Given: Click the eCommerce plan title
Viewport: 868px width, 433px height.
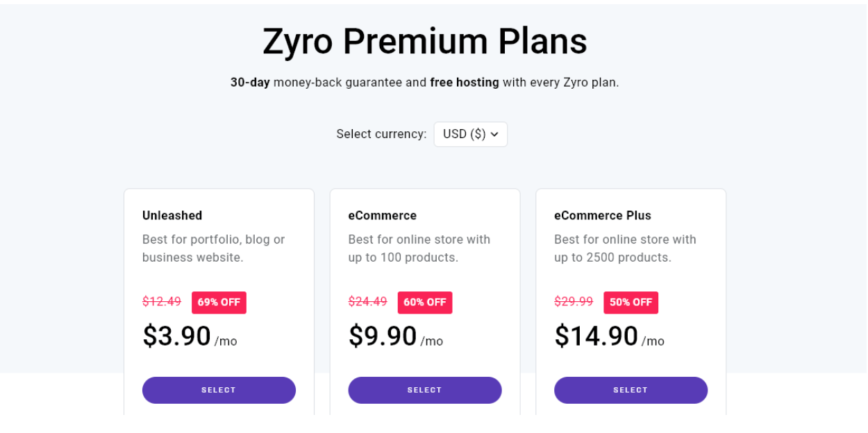Looking at the screenshot, I should [383, 216].
